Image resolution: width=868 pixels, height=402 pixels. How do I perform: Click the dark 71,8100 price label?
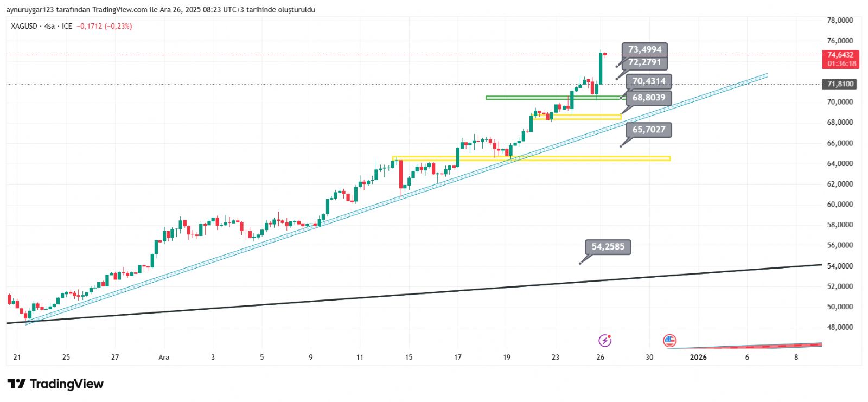[840, 84]
